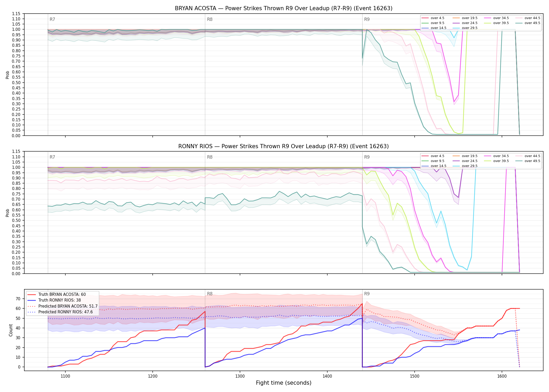Click the 0.00 tick on Ronny Rios Prob axis
Image resolution: width=549 pixels, height=392 pixels.
[x=16, y=274]
